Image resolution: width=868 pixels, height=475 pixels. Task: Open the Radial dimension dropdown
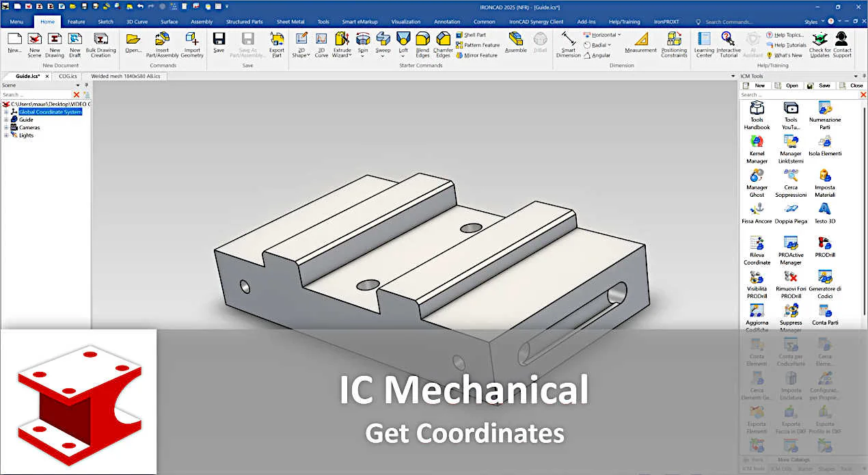[x=610, y=45]
